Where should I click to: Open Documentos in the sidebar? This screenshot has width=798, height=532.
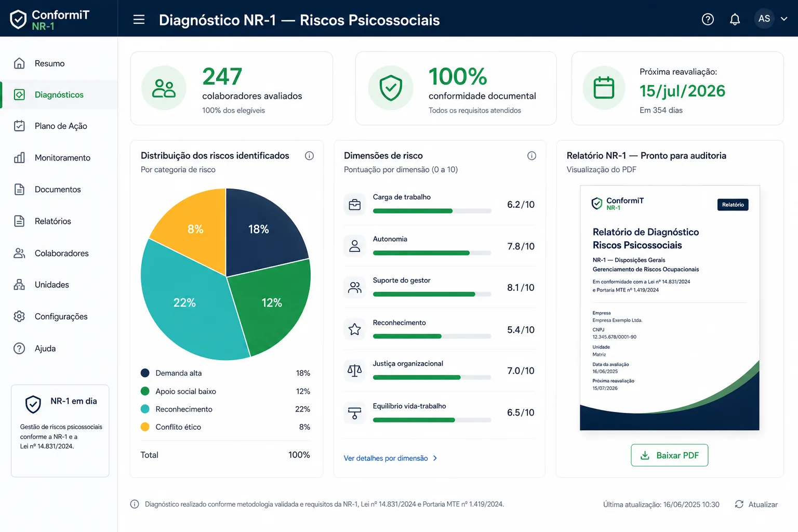click(59, 190)
